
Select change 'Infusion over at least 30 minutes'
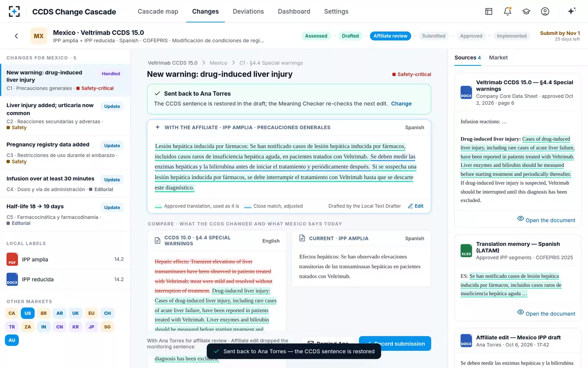coord(65,184)
